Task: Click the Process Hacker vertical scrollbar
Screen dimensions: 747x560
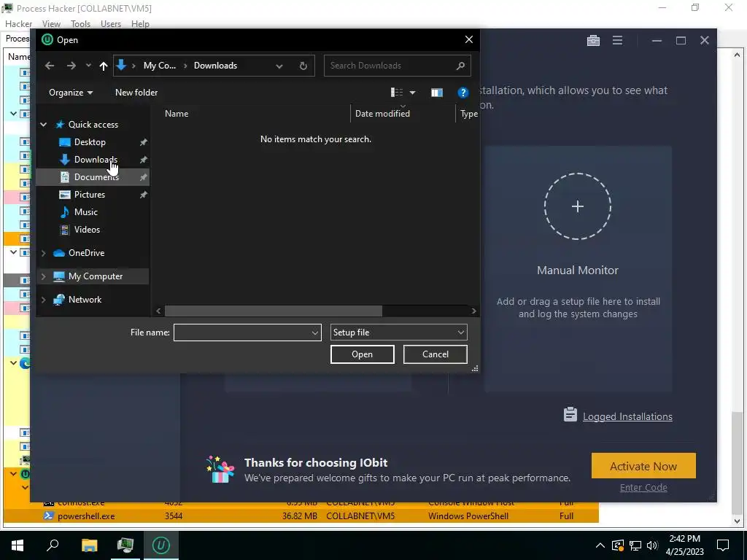Action: pos(737,463)
